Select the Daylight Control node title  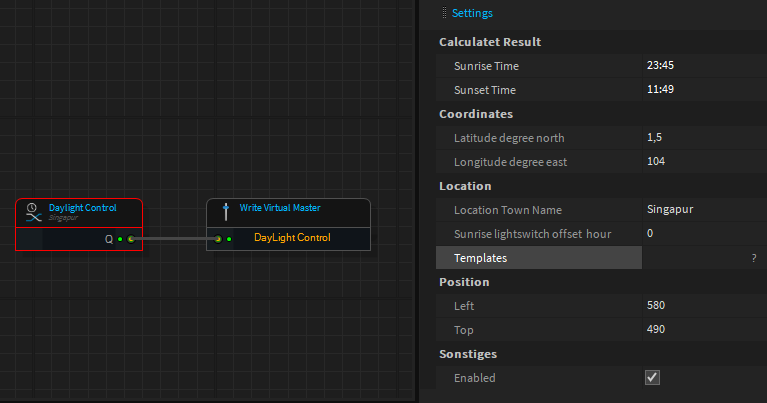[x=83, y=208]
